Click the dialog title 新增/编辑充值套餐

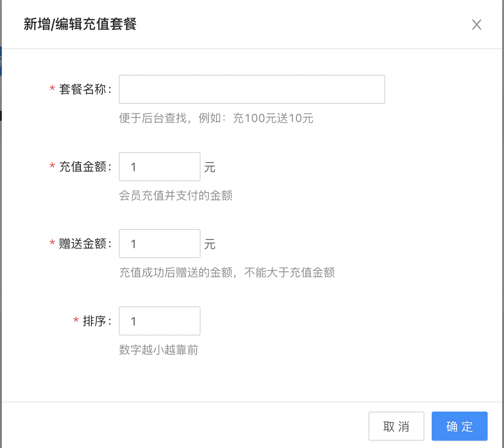coord(80,24)
